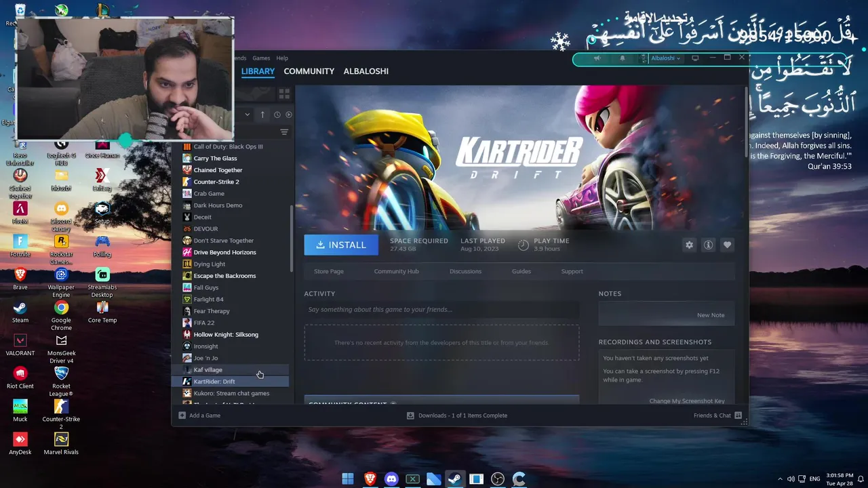Open Albaloshi account dropdown

[x=665, y=58]
